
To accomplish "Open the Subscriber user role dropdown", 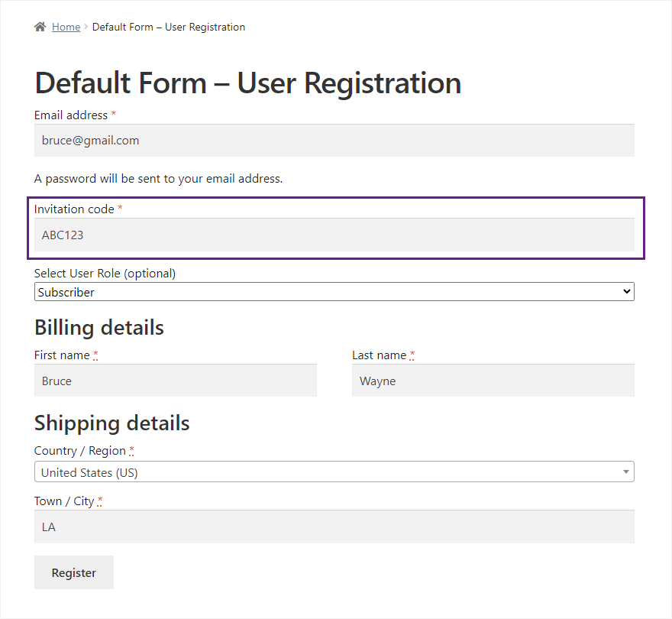I will click(334, 292).
